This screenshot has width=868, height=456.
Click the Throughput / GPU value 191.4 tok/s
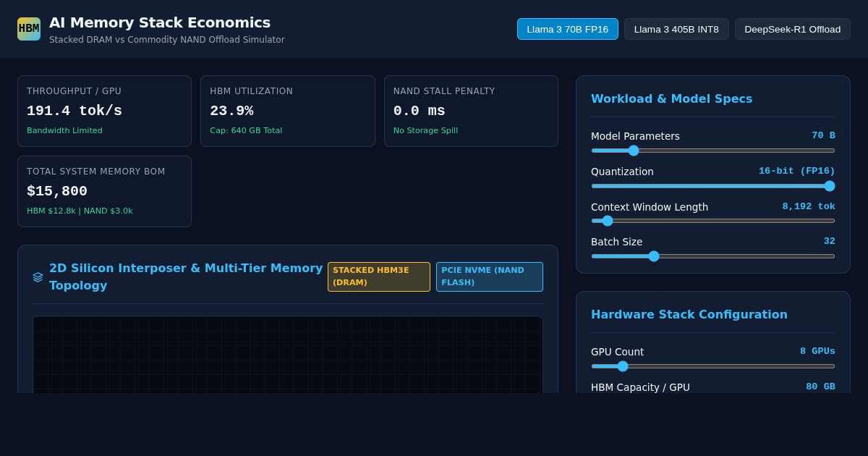click(x=75, y=111)
